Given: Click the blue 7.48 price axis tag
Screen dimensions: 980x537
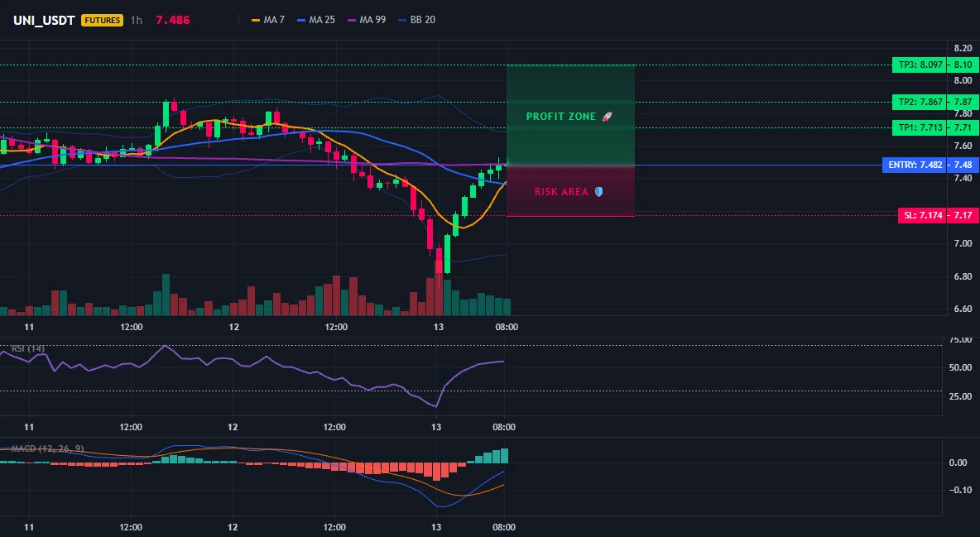Looking at the screenshot, I should click(x=963, y=165).
